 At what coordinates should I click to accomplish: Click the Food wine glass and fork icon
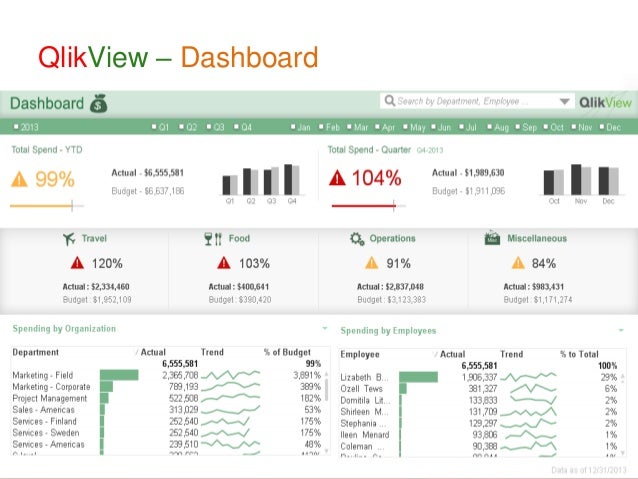tap(213, 239)
